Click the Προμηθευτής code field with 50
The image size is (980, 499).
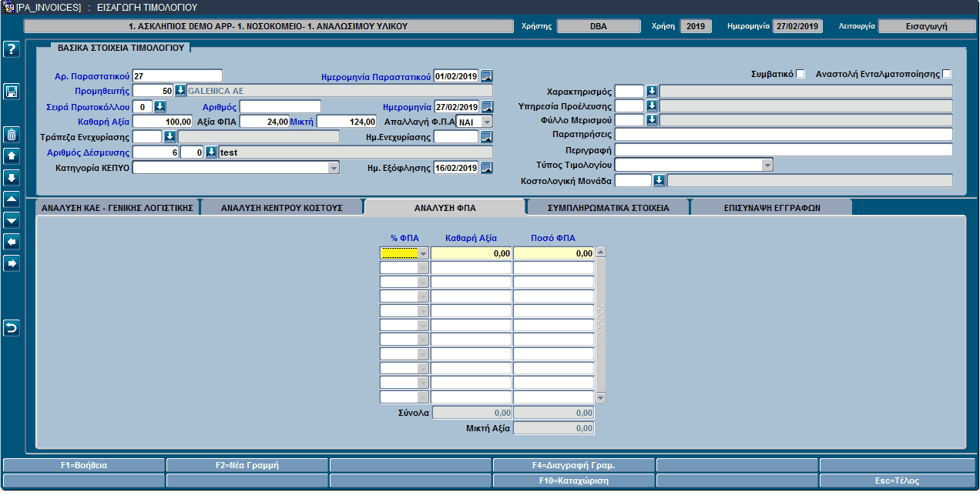point(153,91)
